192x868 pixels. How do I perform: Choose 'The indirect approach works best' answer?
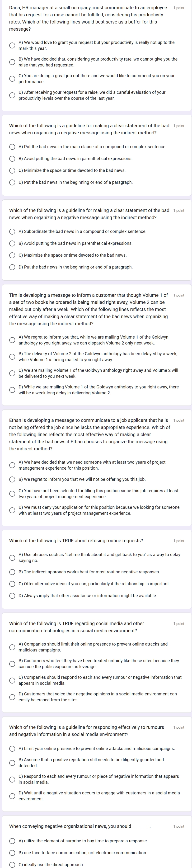[x=12, y=572]
